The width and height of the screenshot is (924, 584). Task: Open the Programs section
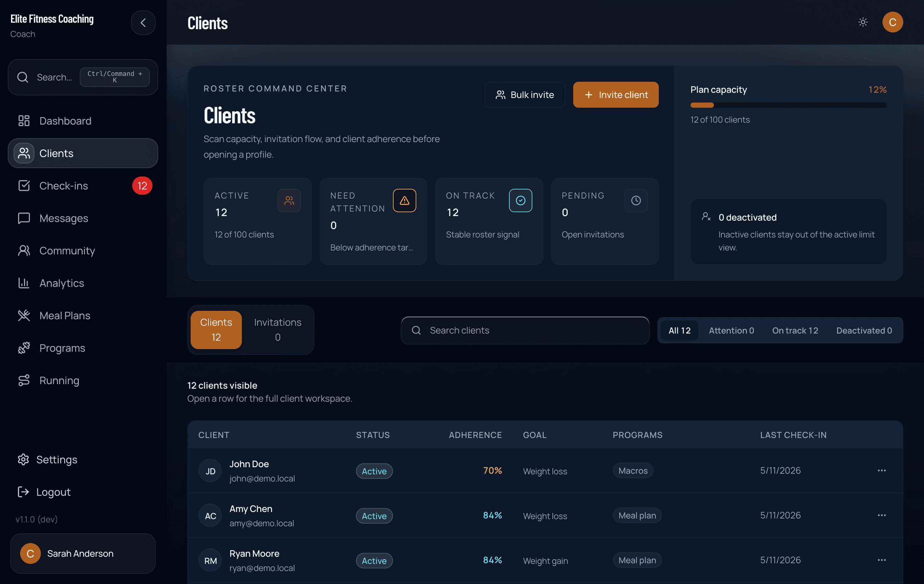pos(83,348)
